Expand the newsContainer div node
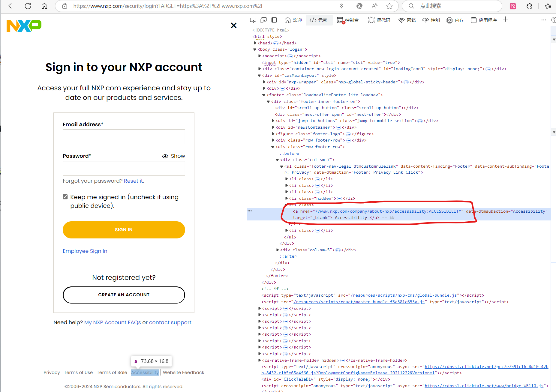 (273, 127)
